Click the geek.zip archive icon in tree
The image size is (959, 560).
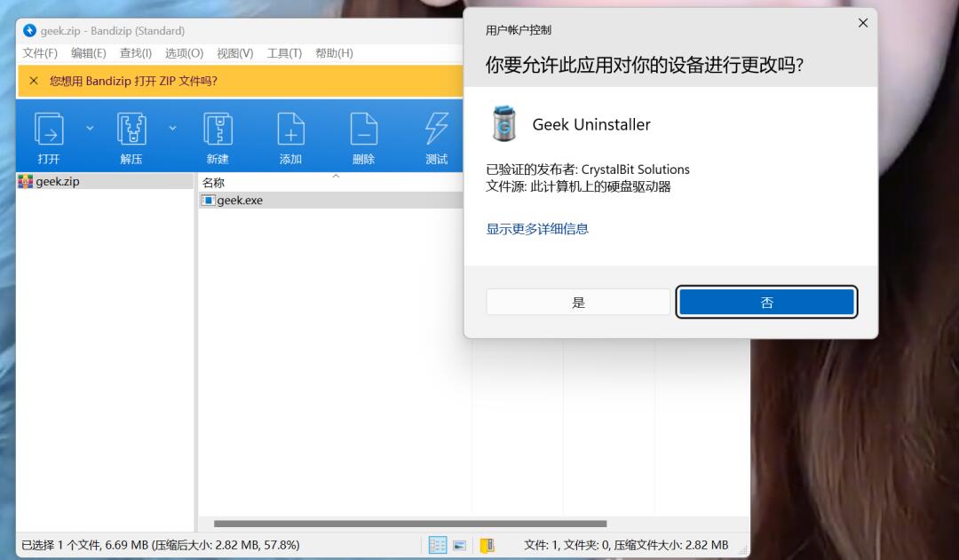coord(26,182)
